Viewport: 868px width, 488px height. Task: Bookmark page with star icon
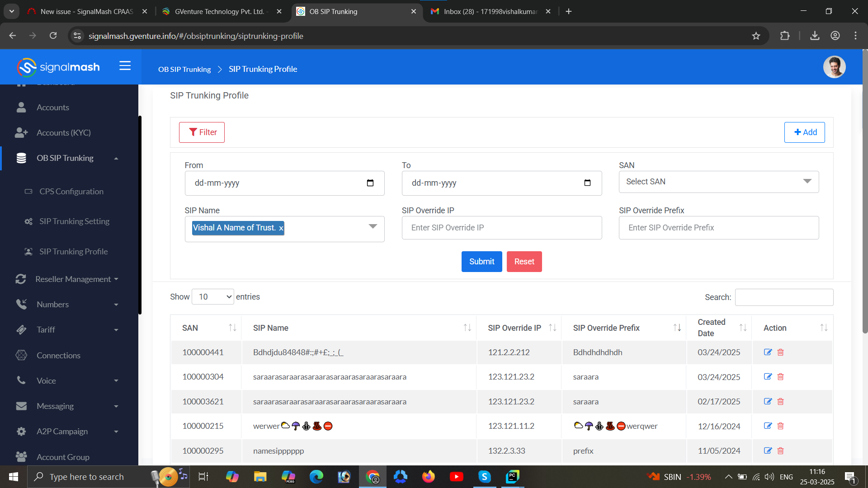tap(756, 36)
